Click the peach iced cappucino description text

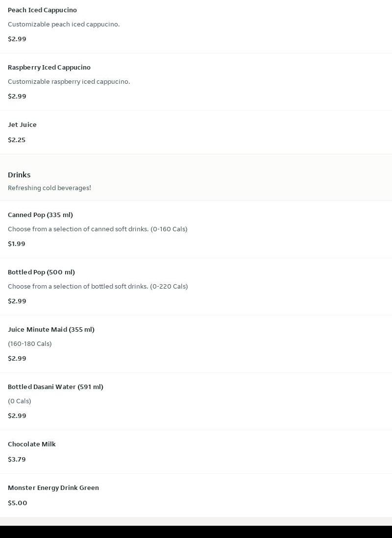[64, 24]
